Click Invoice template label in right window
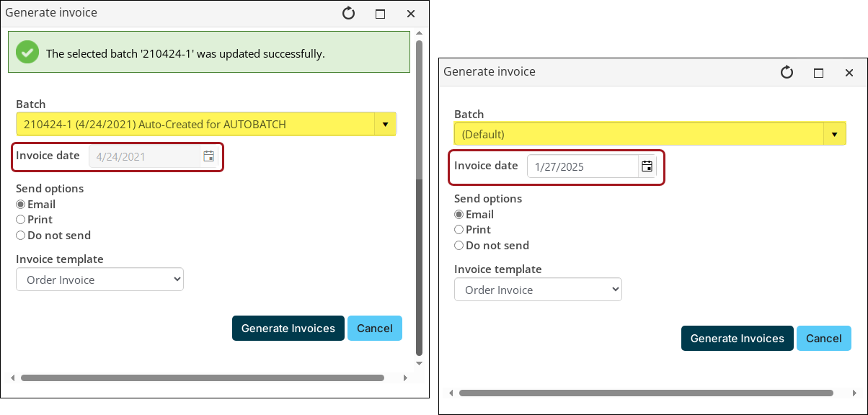Image resolution: width=868 pixels, height=415 pixels. pyautogui.click(x=498, y=269)
